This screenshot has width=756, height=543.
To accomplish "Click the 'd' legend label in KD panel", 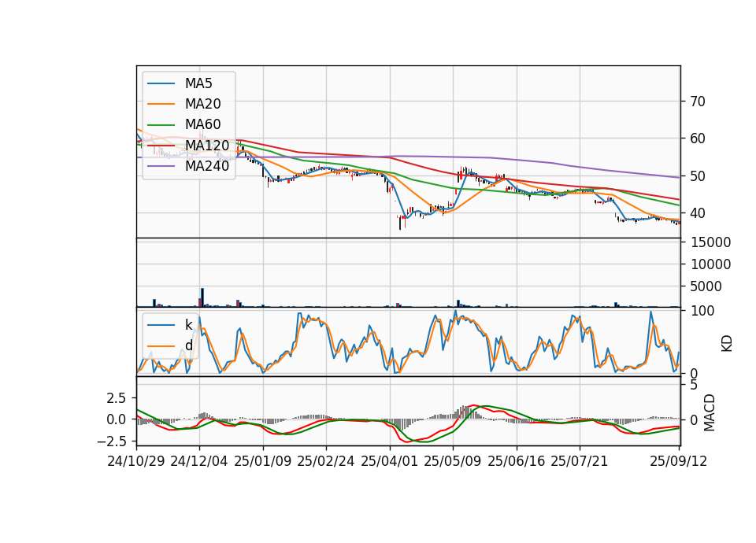I will point(188,345).
